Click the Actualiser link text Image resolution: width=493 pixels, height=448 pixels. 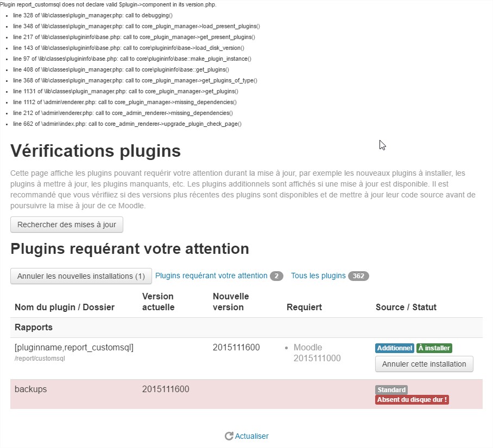click(251, 436)
